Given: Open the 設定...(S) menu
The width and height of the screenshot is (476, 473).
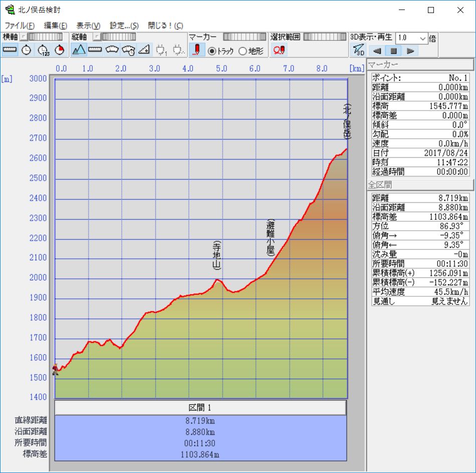Looking at the screenshot, I should (x=124, y=26).
